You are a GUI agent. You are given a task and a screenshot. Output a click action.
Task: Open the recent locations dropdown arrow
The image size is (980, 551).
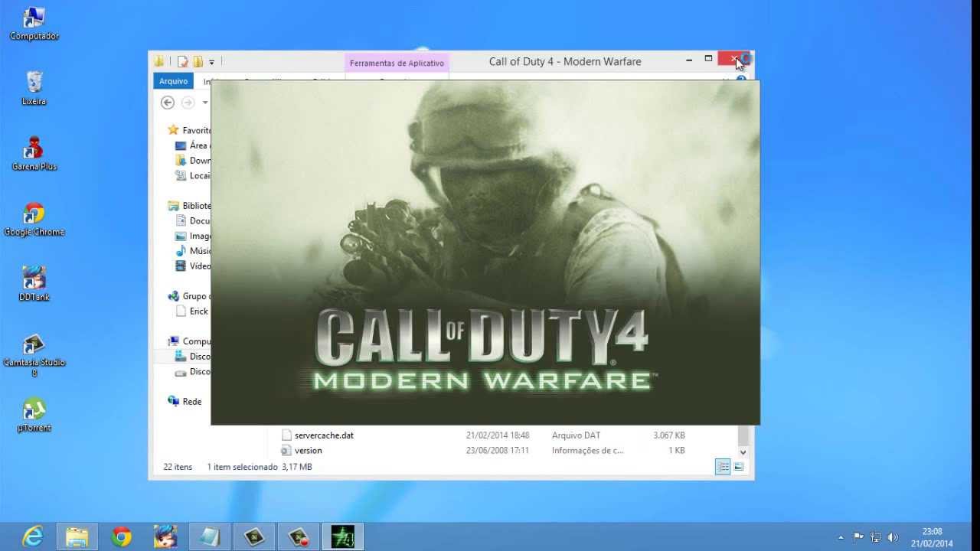204,103
